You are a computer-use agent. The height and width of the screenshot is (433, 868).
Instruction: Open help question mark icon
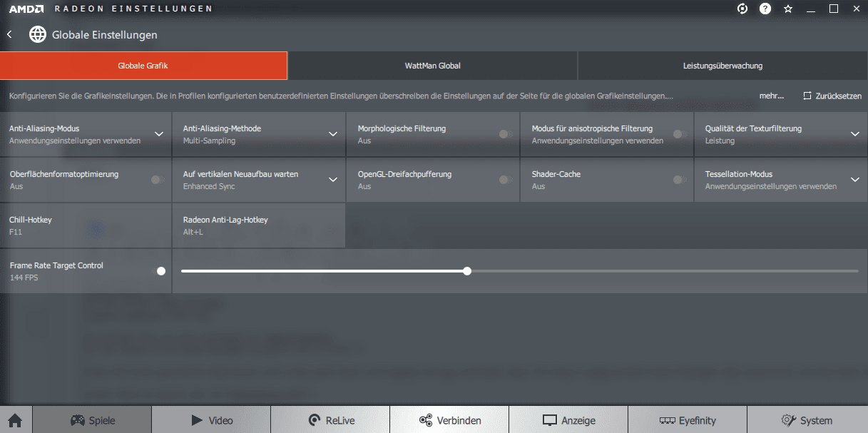pyautogui.click(x=765, y=9)
